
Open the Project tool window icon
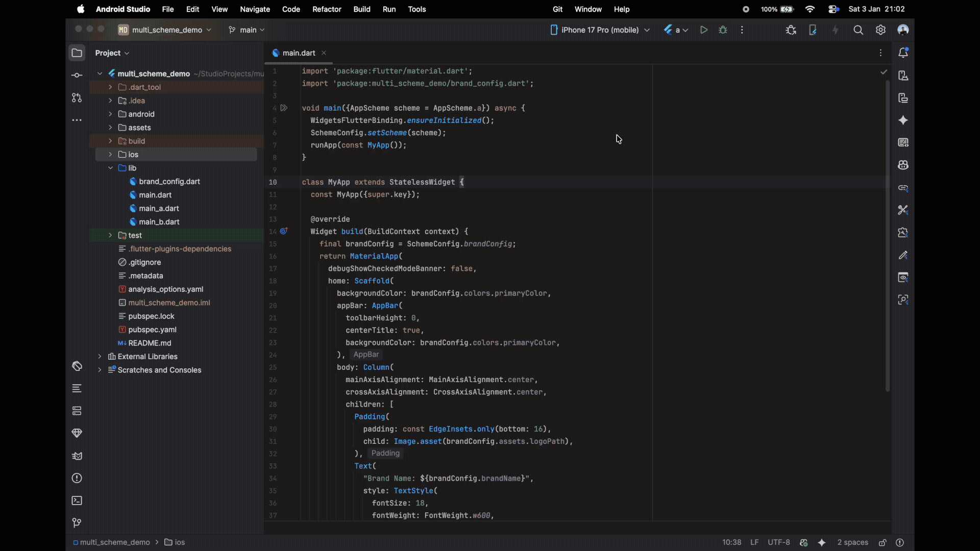(x=77, y=53)
